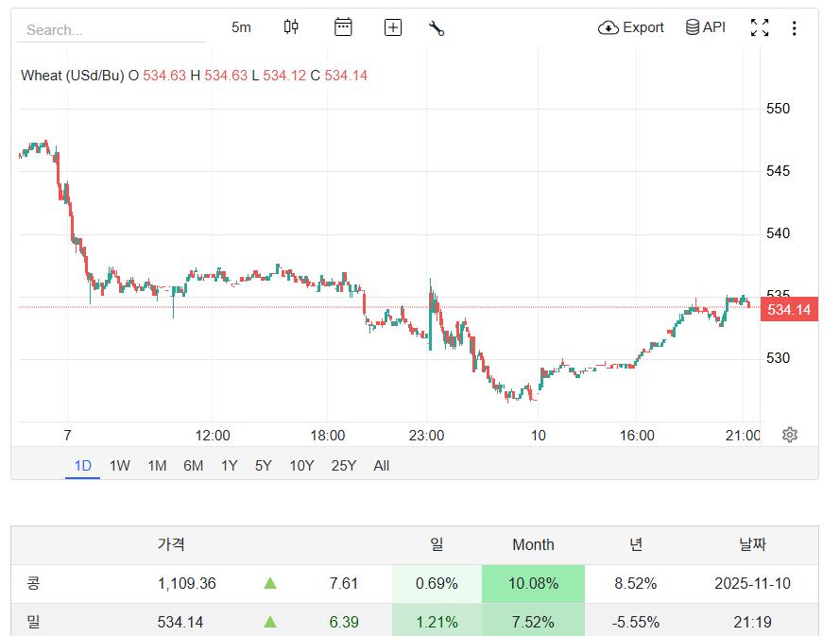Click the plus icon to add comparison
840x636 pixels.
393,27
